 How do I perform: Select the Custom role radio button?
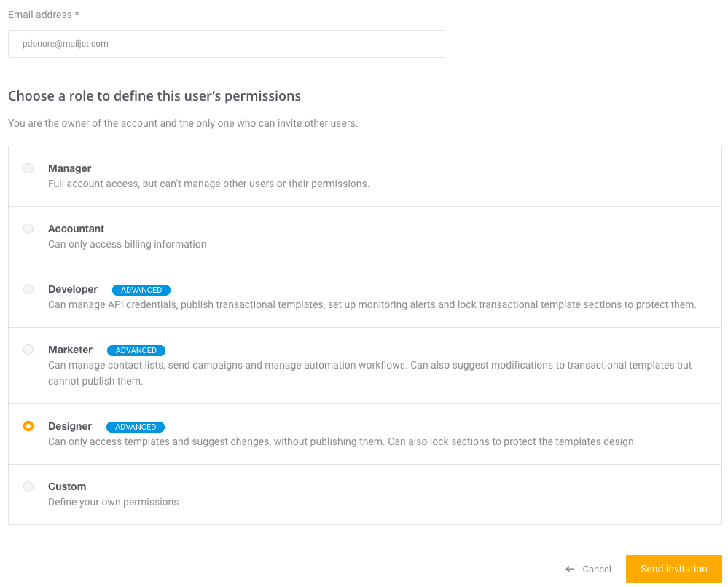pyautogui.click(x=28, y=486)
